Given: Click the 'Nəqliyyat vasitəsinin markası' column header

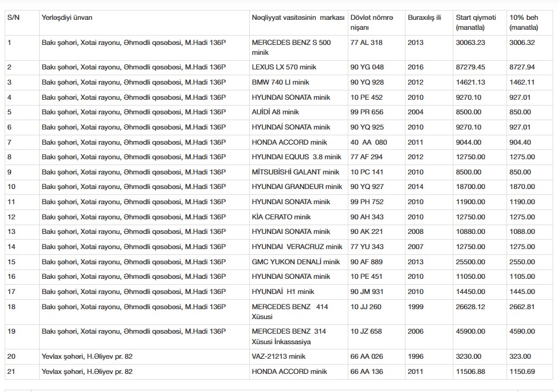Looking at the screenshot, I should click(x=298, y=17).
